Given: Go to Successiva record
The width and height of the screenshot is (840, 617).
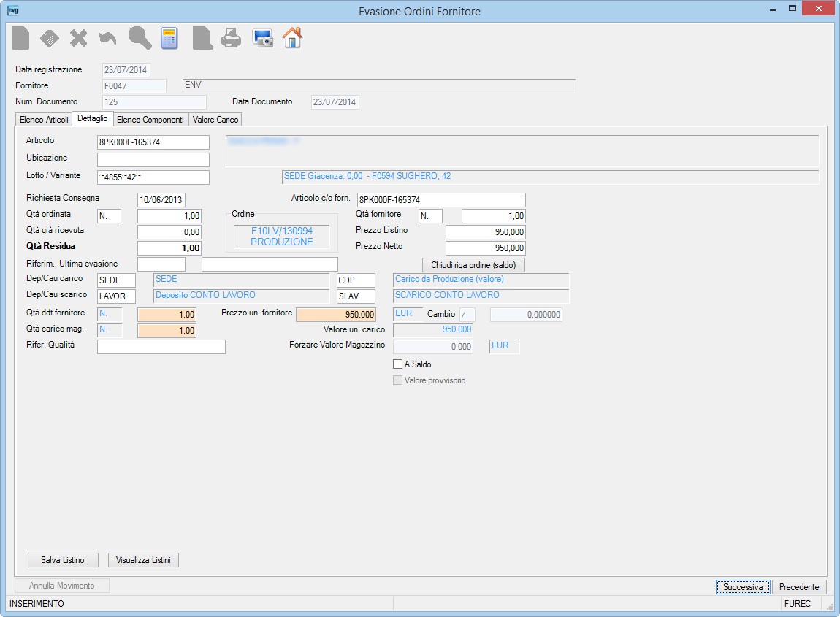Looking at the screenshot, I should coord(743,587).
